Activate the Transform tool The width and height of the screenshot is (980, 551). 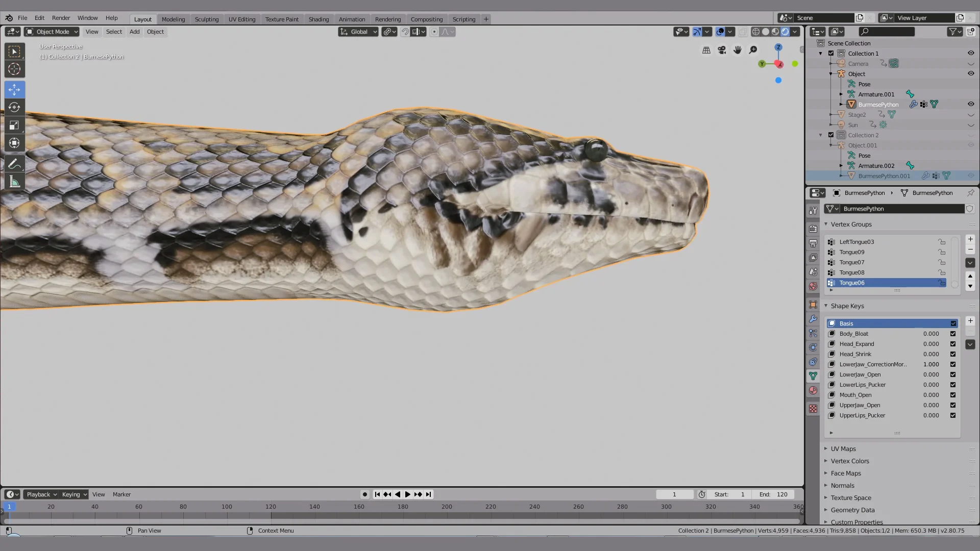point(14,143)
